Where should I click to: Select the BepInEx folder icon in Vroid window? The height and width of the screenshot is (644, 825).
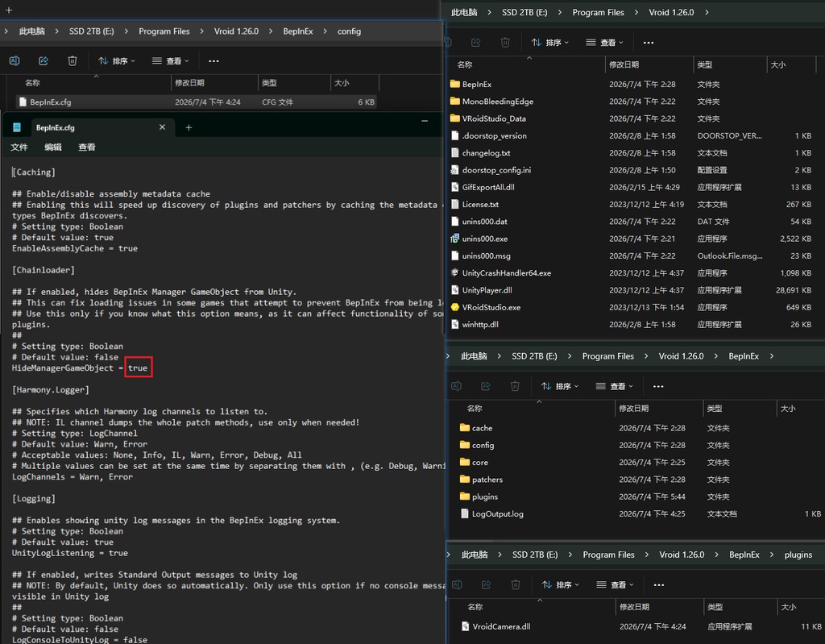[455, 85]
